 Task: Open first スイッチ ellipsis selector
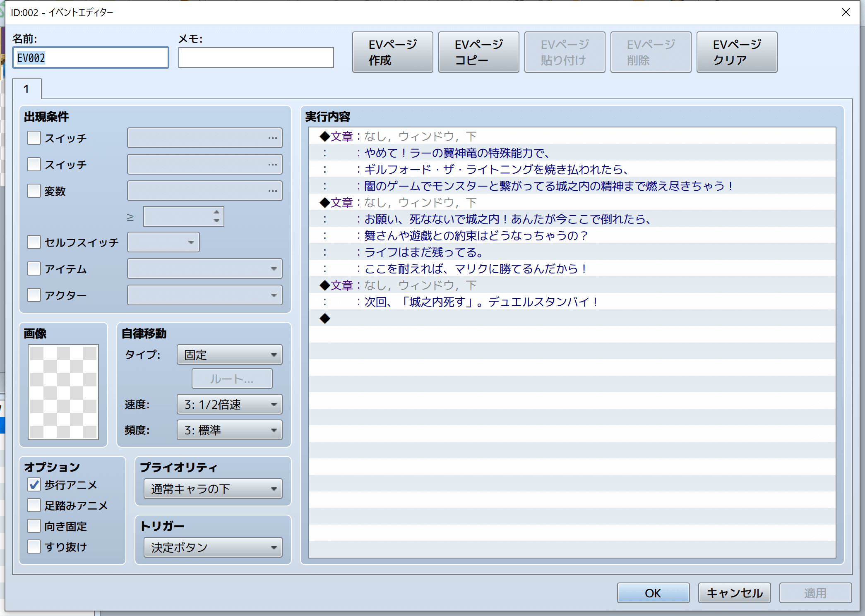point(272,138)
